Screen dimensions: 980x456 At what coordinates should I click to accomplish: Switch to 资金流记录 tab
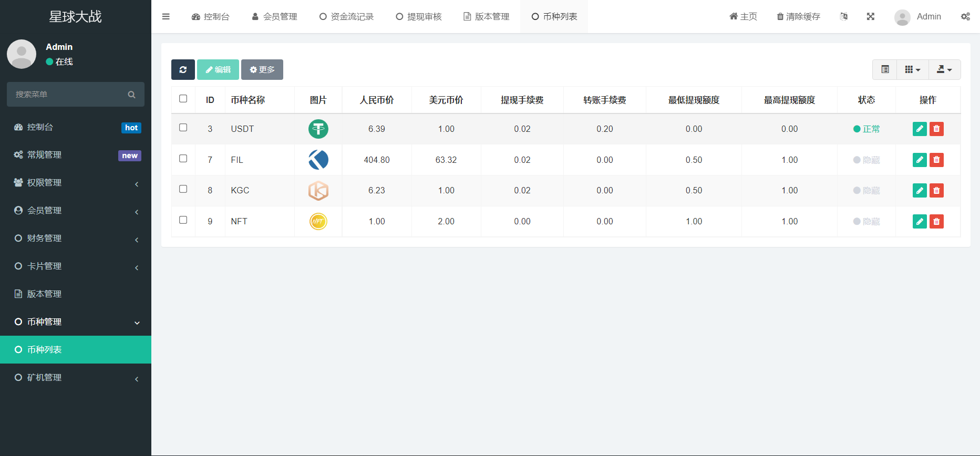[x=347, y=16]
